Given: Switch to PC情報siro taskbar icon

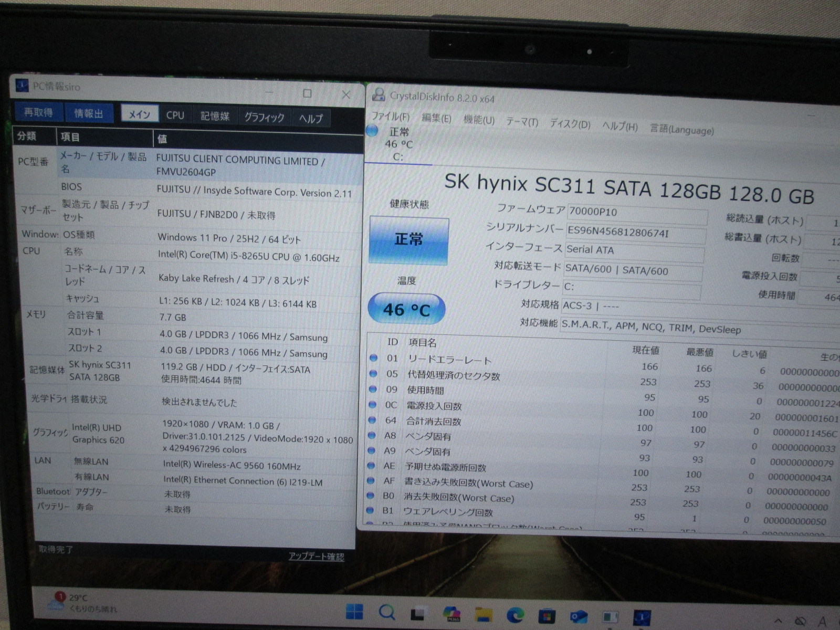Looking at the screenshot, I should click(642, 617).
